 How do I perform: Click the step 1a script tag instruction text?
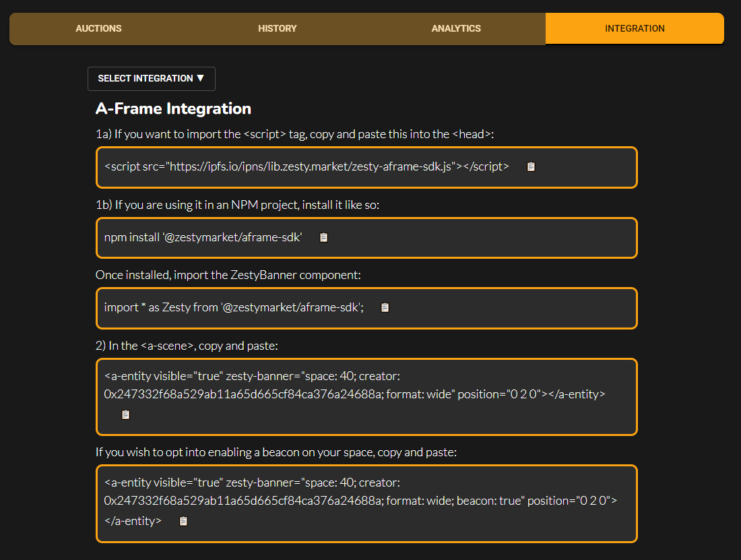coord(294,134)
